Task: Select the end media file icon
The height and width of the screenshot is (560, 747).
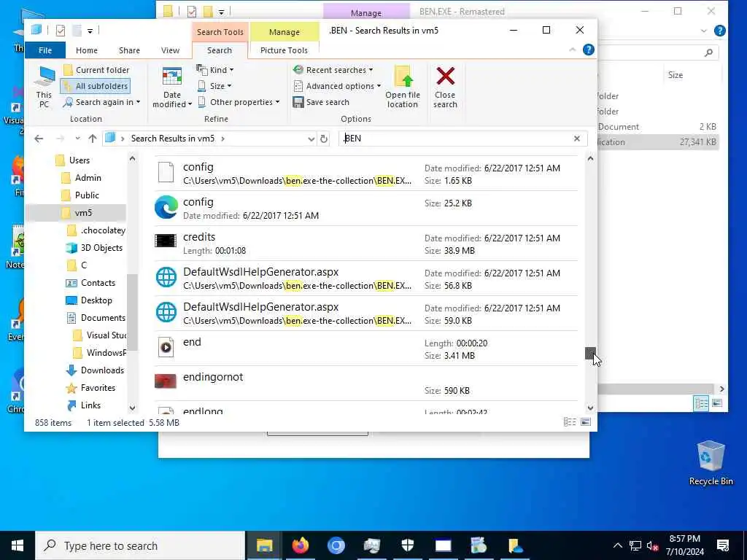Action: point(166,347)
